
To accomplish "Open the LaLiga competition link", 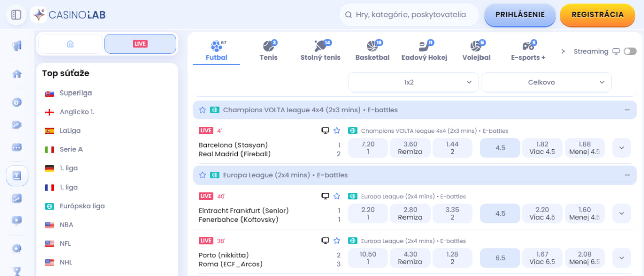I will click(x=70, y=131).
